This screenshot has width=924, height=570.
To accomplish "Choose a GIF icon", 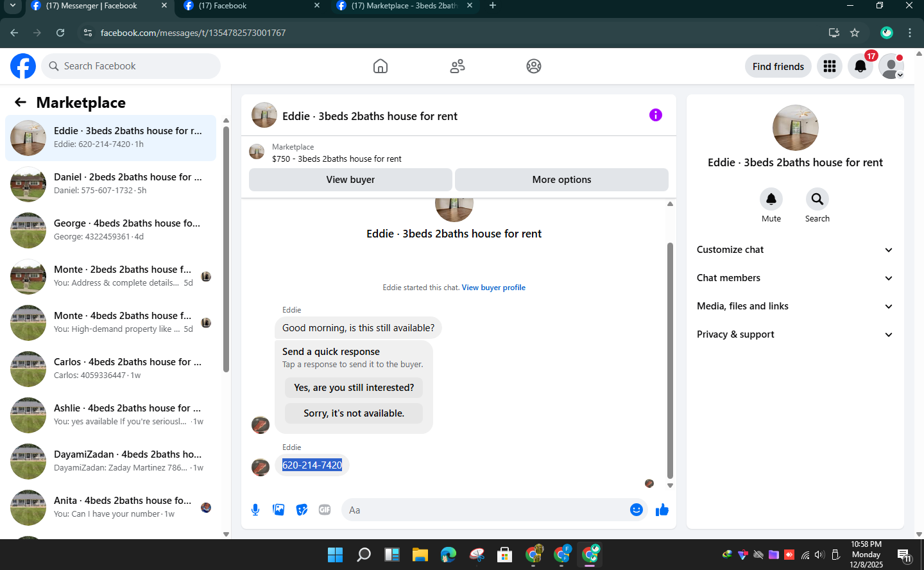I will tap(325, 510).
